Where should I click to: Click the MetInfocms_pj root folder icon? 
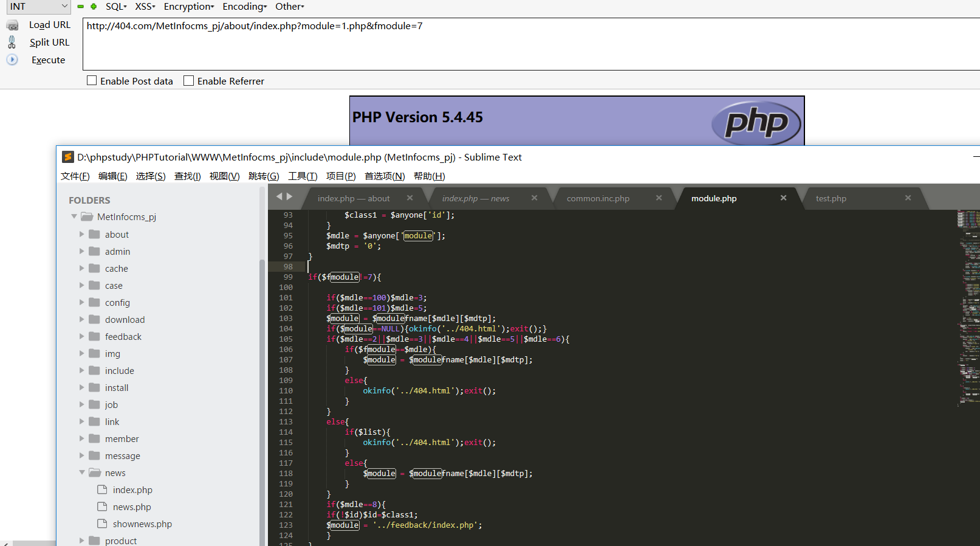pyautogui.click(x=87, y=216)
